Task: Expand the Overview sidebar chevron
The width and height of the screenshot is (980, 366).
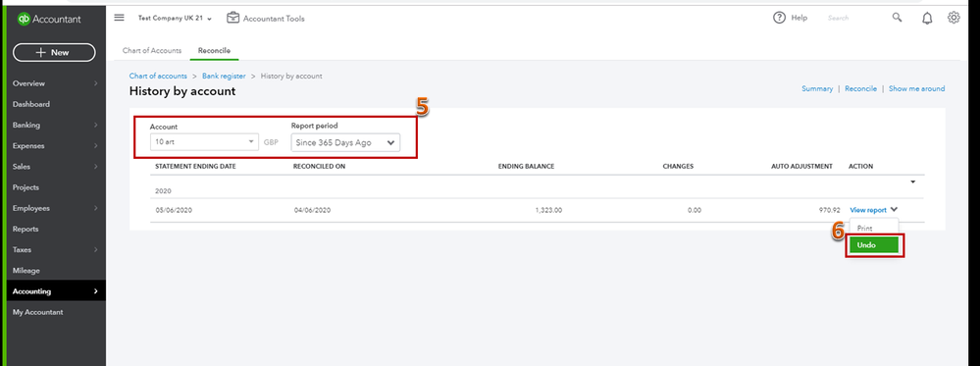Action: click(95, 83)
